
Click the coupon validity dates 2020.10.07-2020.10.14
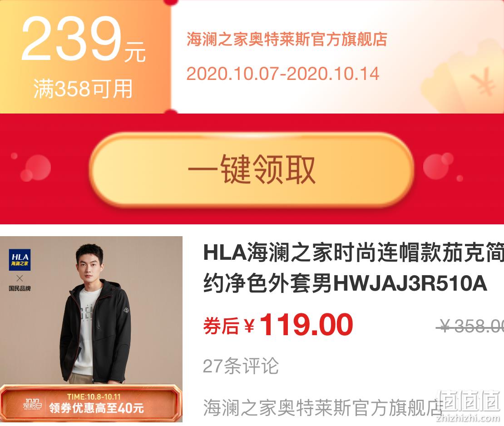[x=283, y=74]
